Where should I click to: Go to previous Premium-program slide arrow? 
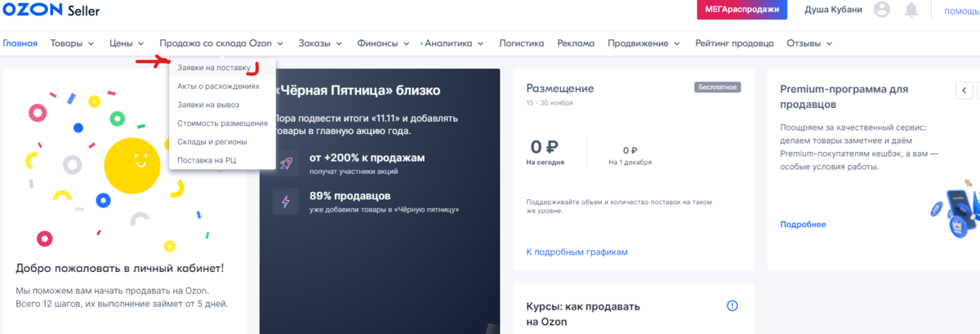tap(964, 90)
